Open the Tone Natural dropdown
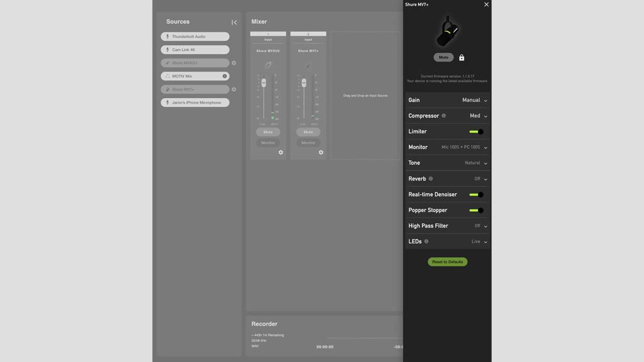Viewport: 644px width, 362px height. pyautogui.click(x=476, y=163)
